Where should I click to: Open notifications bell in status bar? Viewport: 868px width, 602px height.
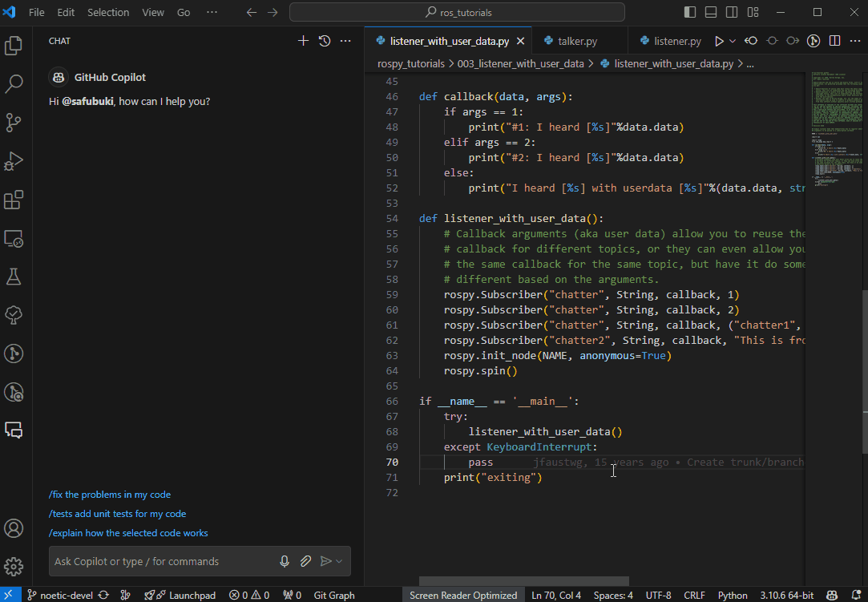856,595
